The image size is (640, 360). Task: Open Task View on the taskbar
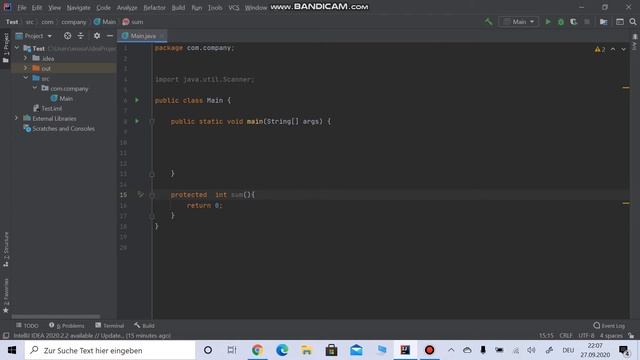coord(232,350)
